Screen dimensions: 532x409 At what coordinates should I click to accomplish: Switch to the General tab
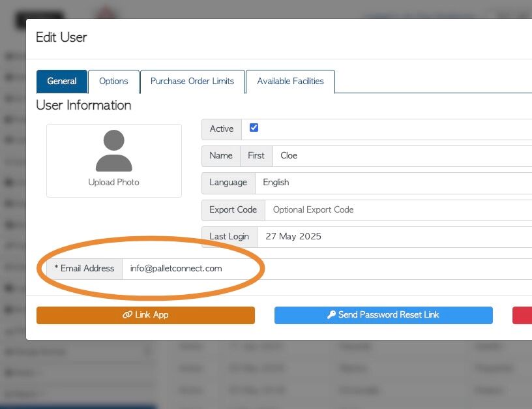pos(62,81)
